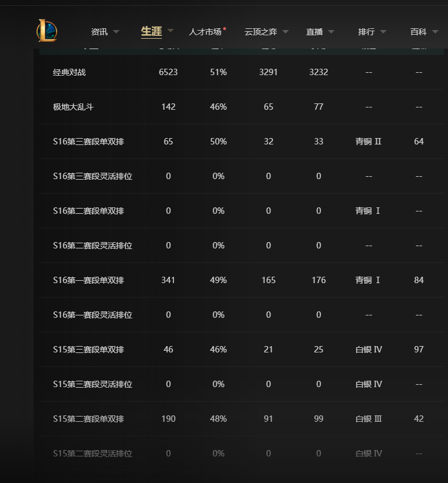The image size is (448, 483).
Task: Click the S16第一赛段灵活排位 row label
Action: pos(92,315)
